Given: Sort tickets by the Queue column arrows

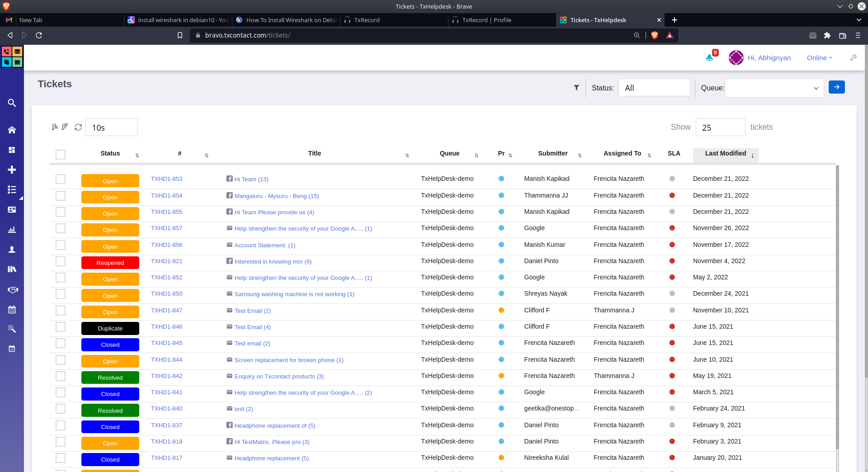Looking at the screenshot, I should 476,156.
